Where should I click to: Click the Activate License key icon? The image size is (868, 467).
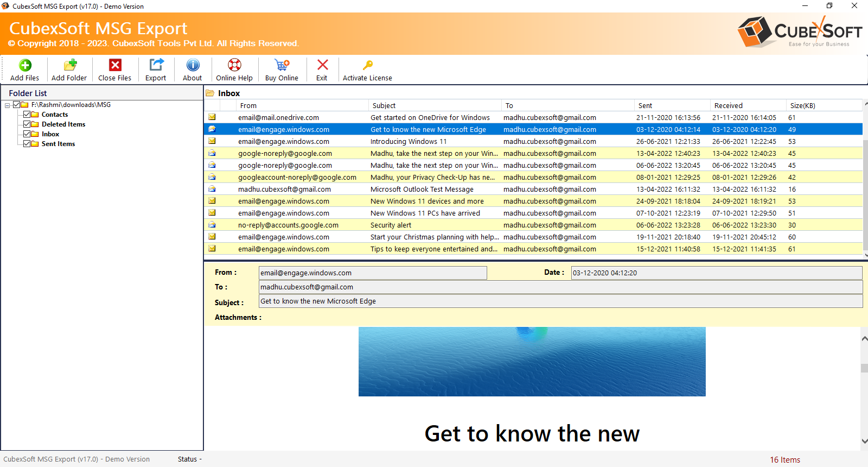click(367, 66)
